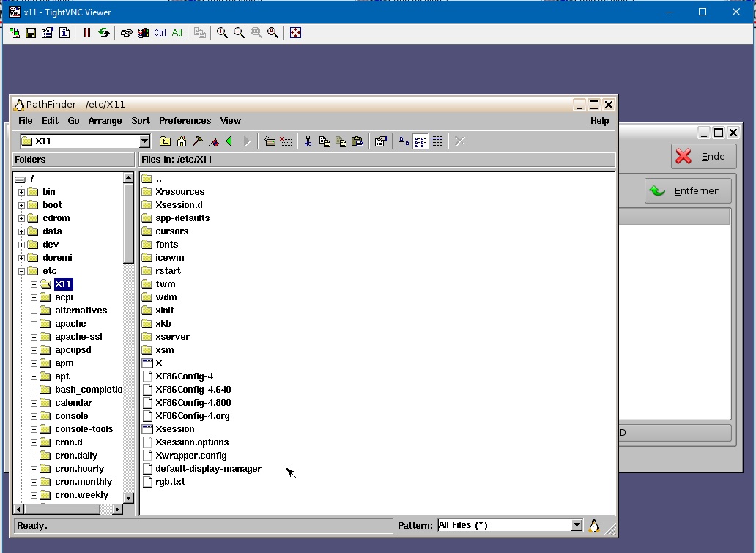
Task: Click the VNC zoom in magnifier
Action: coord(222,33)
